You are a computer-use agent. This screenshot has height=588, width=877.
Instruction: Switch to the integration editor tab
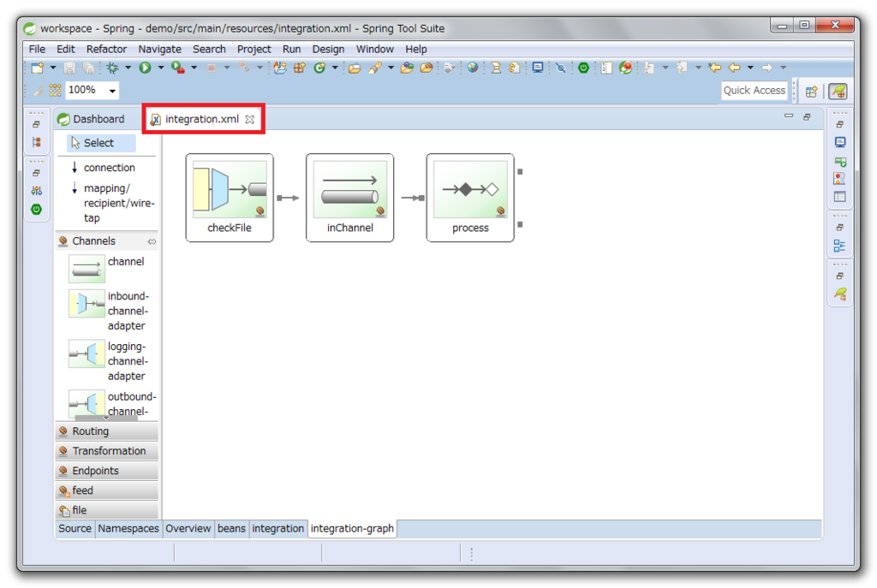click(x=278, y=529)
